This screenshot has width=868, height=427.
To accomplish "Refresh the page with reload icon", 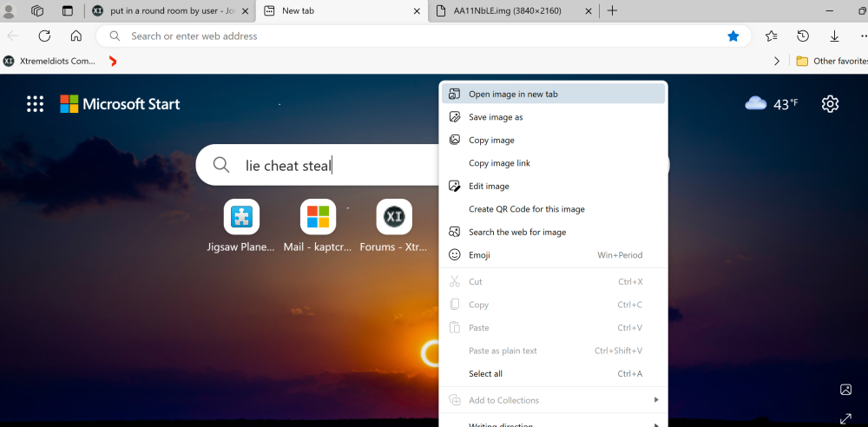I will pyautogui.click(x=44, y=36).
